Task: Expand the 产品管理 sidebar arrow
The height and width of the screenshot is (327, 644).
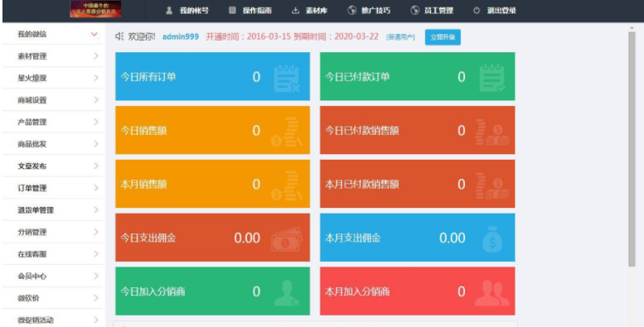Action: point(95,122)
